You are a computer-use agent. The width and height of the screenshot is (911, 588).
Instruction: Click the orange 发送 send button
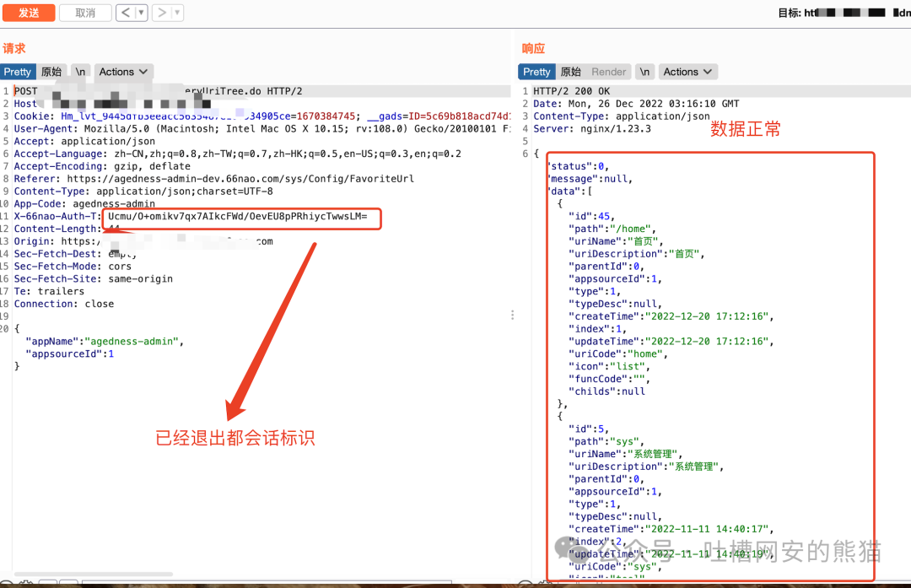29,12
